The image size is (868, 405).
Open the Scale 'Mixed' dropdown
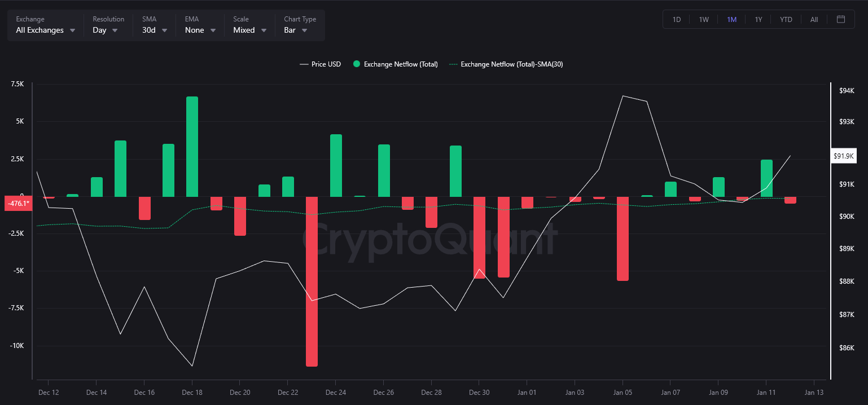pos(250,30)
